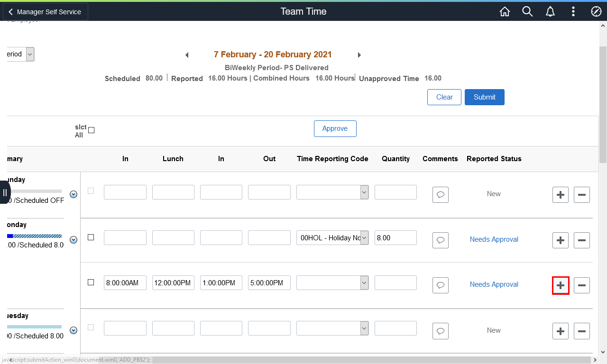Click the 5:00:00PM Out field

click(269, 283)
